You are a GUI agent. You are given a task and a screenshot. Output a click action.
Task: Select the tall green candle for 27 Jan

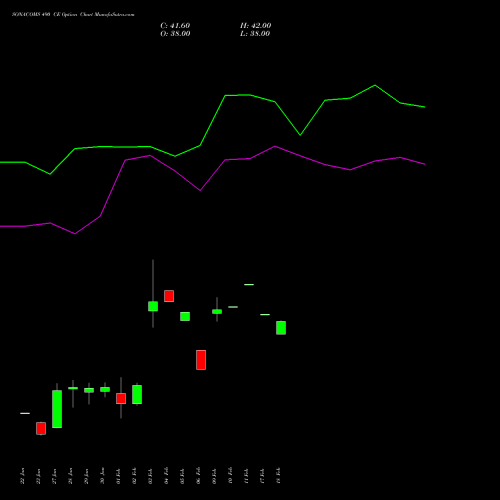click(57, 409)
